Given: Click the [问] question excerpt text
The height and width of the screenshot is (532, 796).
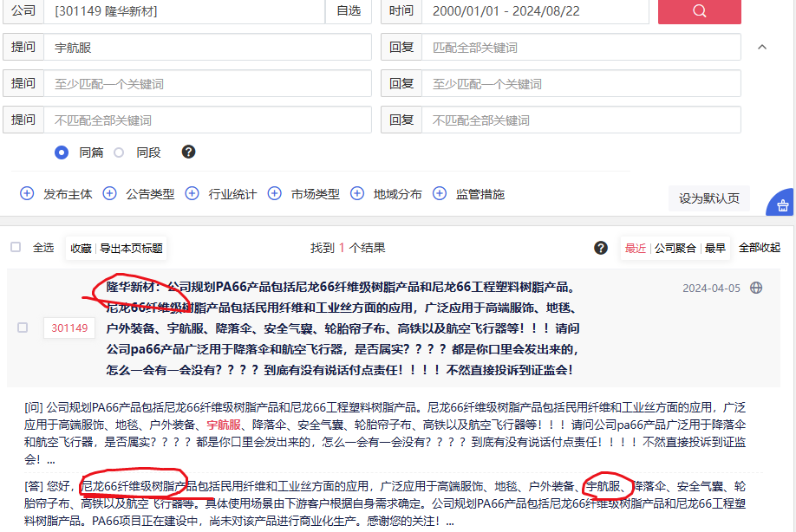Looking at the screenshot, I should click(x=385, y=433).
